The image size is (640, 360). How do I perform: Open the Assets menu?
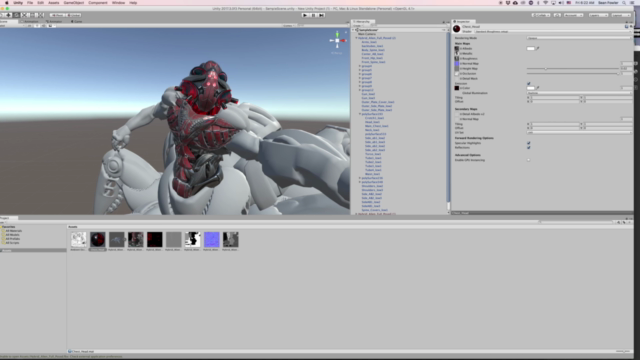coord(53,3)
